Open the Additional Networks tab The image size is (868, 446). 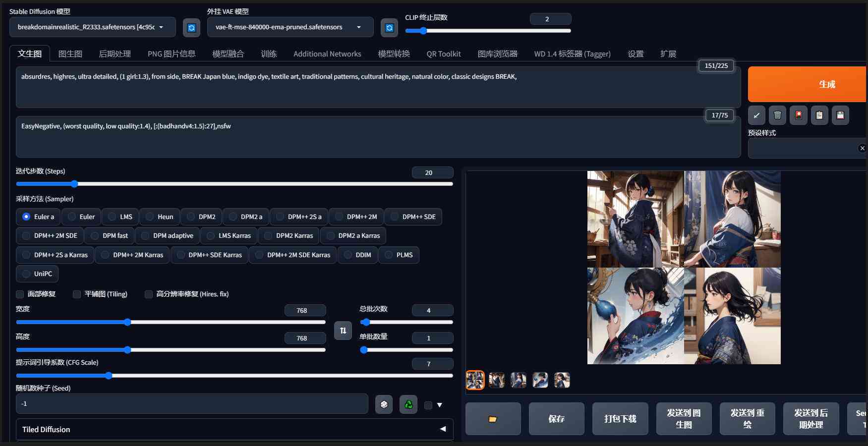point(327,54)
